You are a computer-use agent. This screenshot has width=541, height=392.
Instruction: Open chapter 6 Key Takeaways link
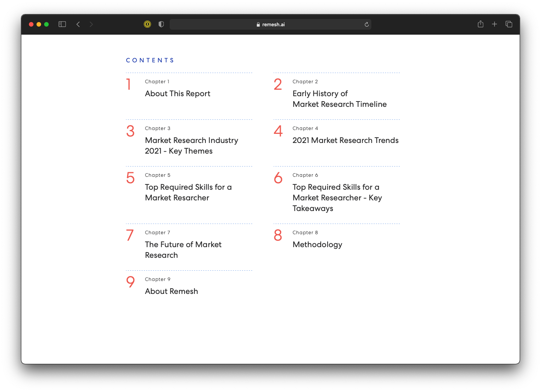337,198
